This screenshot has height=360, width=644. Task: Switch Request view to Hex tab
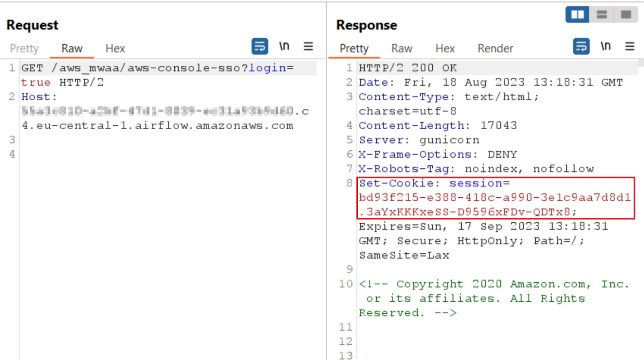tap(115, 49)
